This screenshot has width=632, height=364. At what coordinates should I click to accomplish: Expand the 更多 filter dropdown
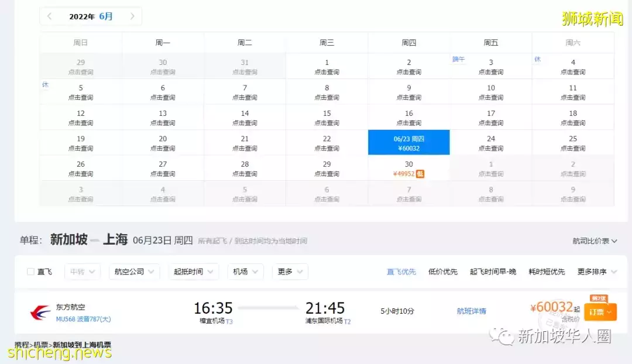291,272
